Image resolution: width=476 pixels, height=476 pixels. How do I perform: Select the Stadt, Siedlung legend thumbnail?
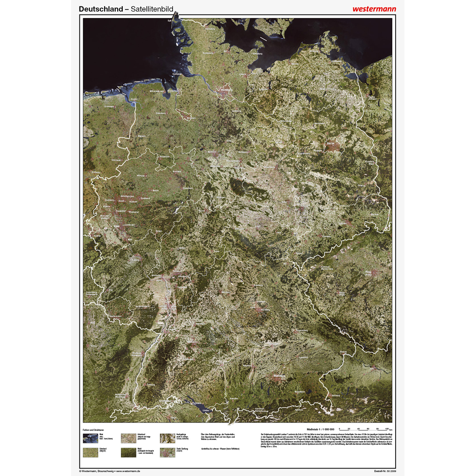click(x=166, y=452)
